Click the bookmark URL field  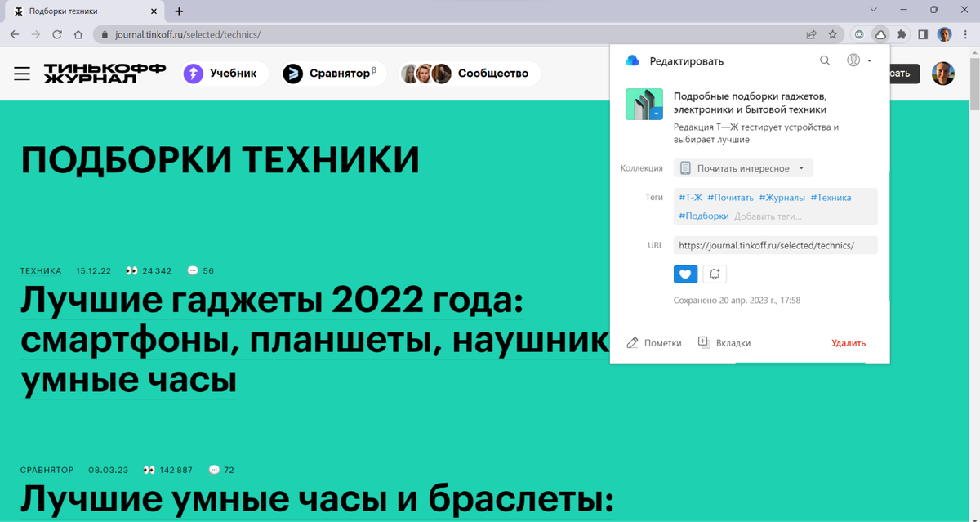(776, 245)
